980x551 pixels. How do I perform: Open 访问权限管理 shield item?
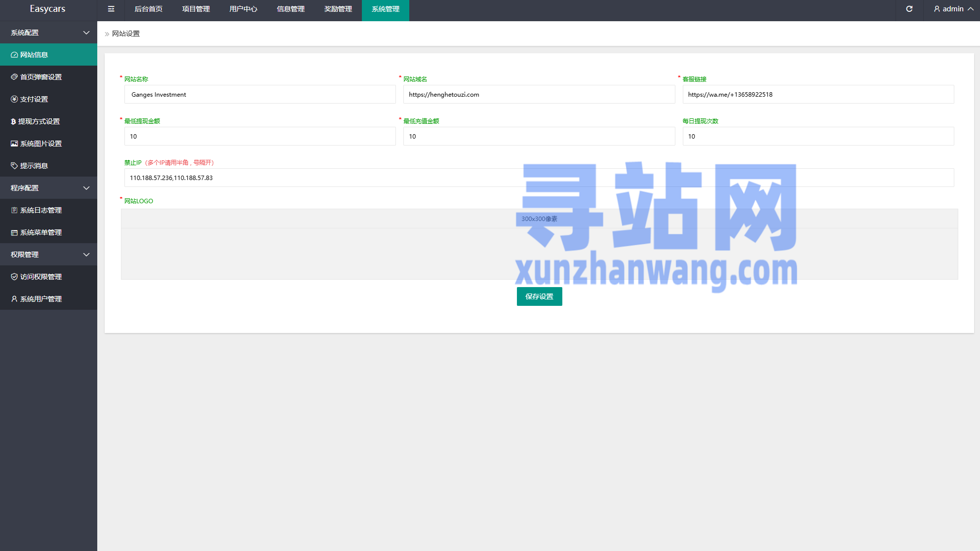pyautogui.click(x=41, y=277)
